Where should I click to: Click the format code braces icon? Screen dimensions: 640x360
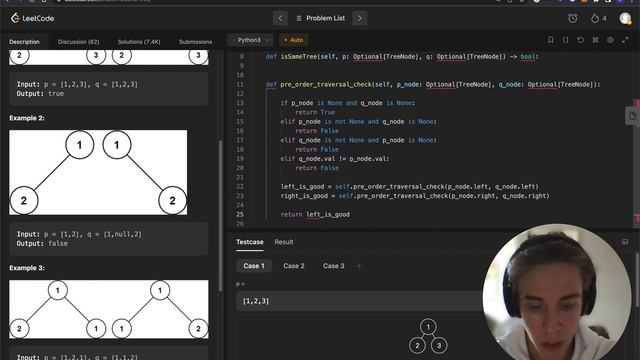565,40
